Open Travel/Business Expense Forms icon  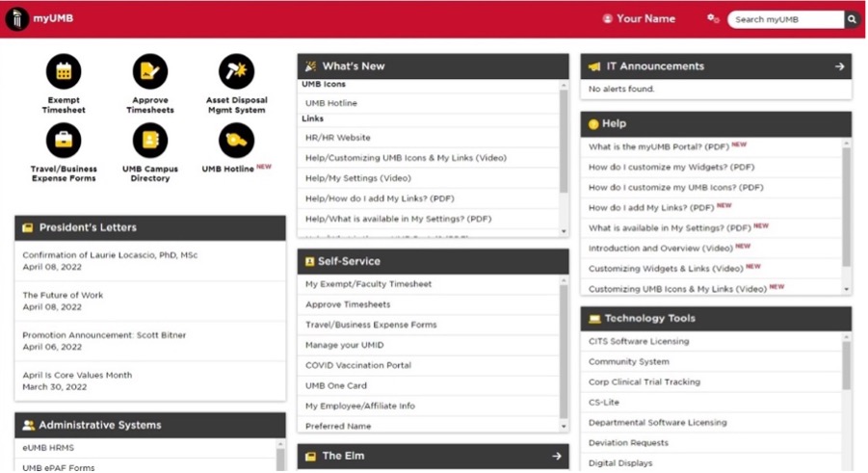(64, 142)
